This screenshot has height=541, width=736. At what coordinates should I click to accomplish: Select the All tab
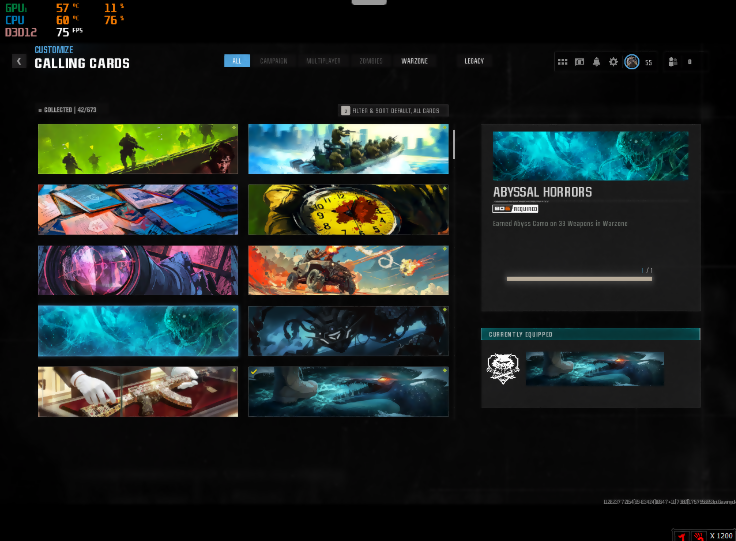237,61
